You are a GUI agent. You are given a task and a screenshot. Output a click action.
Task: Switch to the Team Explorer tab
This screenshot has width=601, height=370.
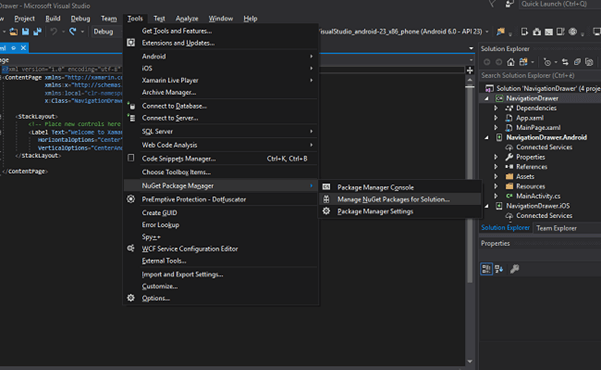(x=556, y=228)
